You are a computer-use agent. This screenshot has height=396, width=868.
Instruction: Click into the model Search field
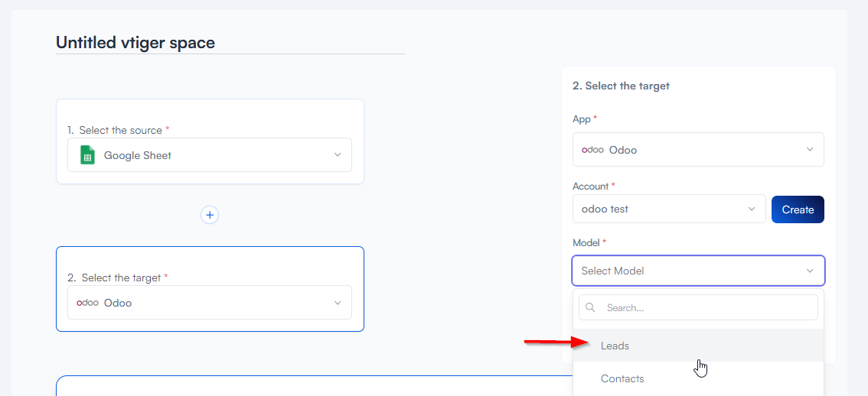click(x=708, y=307)
